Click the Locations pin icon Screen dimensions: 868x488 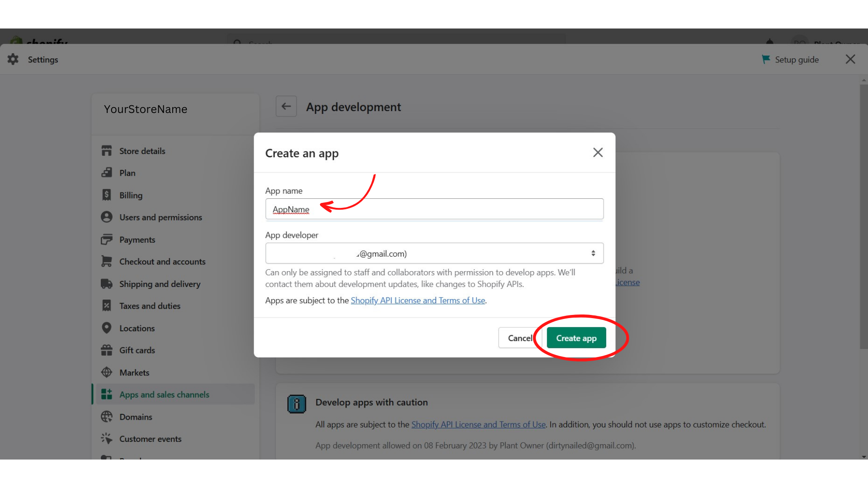(x=107, y=328)
